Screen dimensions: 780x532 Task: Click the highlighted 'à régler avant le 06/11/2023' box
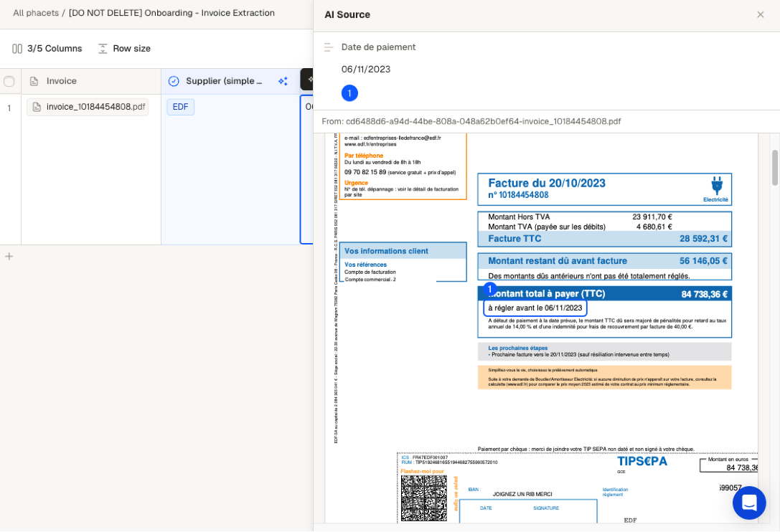pyautogui.click(x=535, y=308)
